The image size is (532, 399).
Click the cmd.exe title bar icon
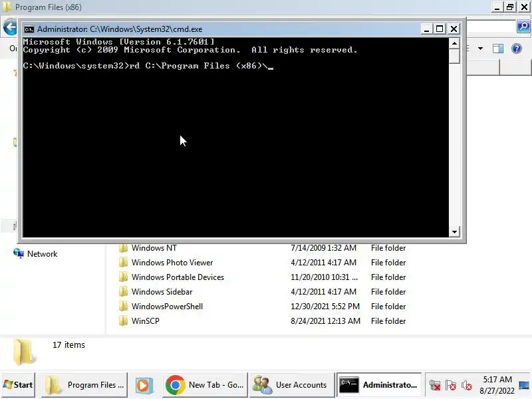coord(29,29)
